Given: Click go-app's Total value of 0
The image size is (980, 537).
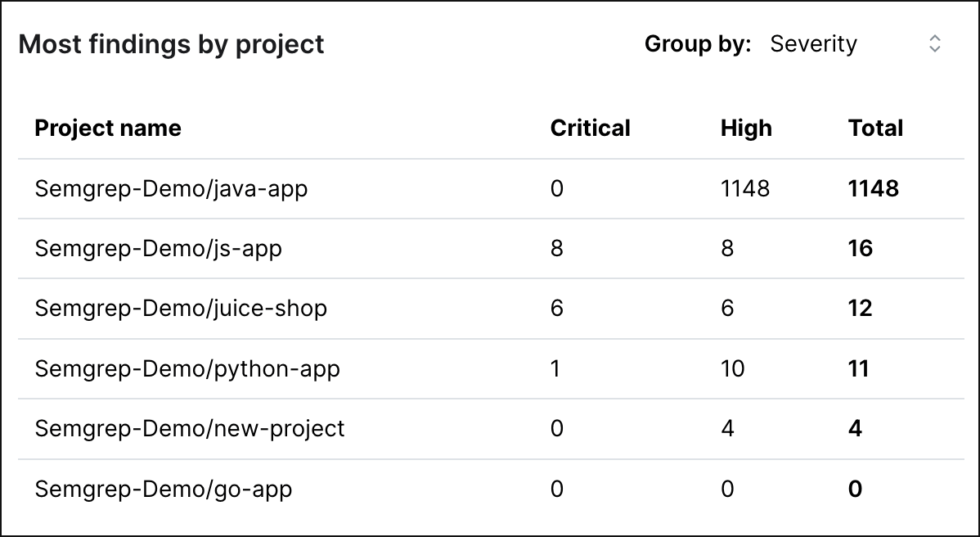Looking at the screenshot, I should (x=855, y=489).
